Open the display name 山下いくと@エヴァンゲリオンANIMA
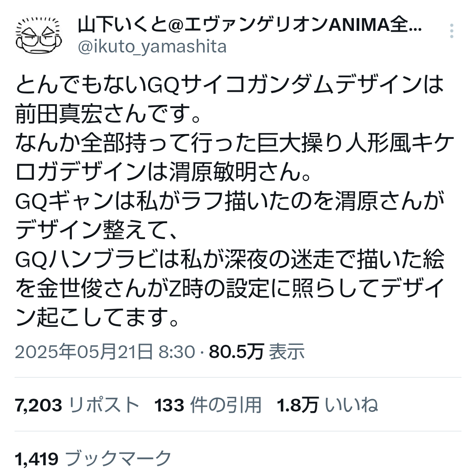476x475 pixels. pyautogui.click(x=249, y=25)
